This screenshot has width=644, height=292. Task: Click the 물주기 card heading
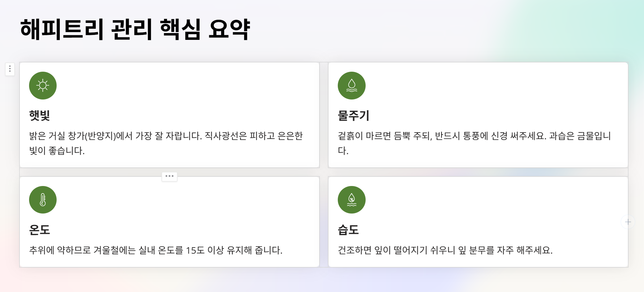point(354,116)
